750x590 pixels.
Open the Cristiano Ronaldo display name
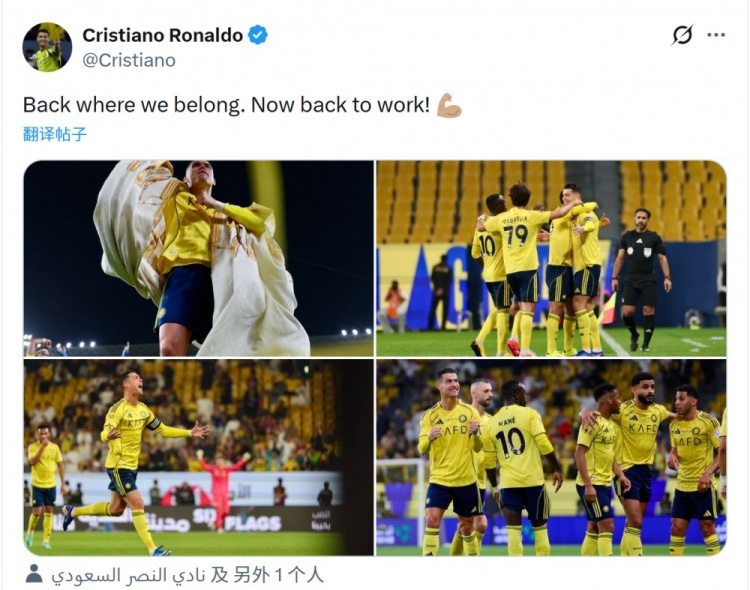163,35
